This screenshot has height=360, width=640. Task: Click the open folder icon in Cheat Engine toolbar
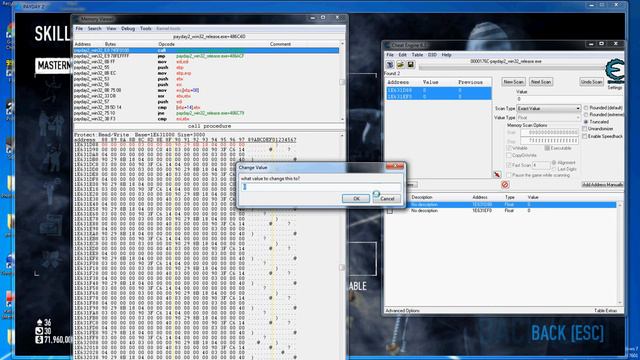coord(400,65)
